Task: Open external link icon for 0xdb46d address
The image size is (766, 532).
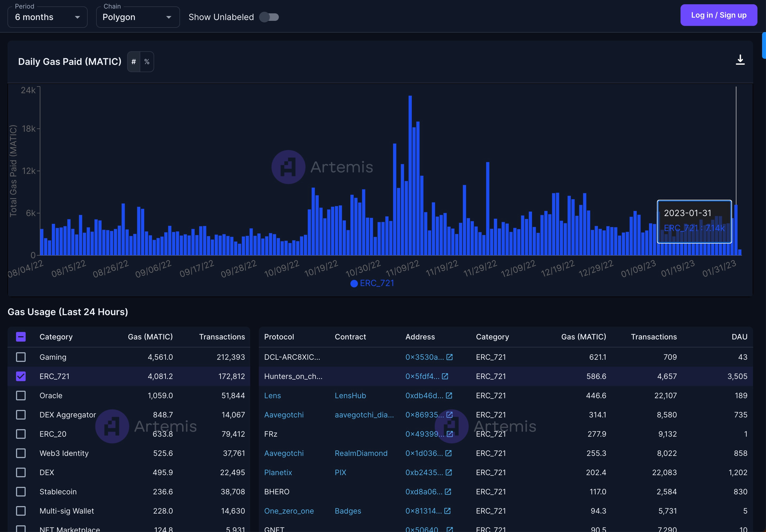Action: (449, 395)
